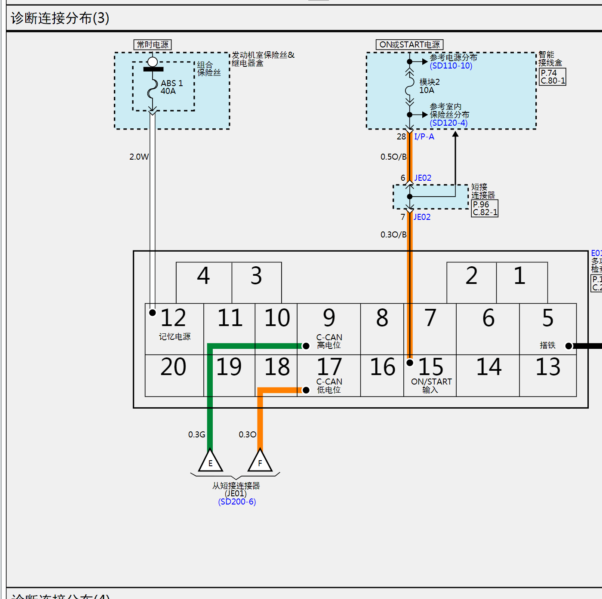Open the (SD110-10) power distribution link
The height and width of the screenshot is (599, 602).
click(x=451, y=66)
